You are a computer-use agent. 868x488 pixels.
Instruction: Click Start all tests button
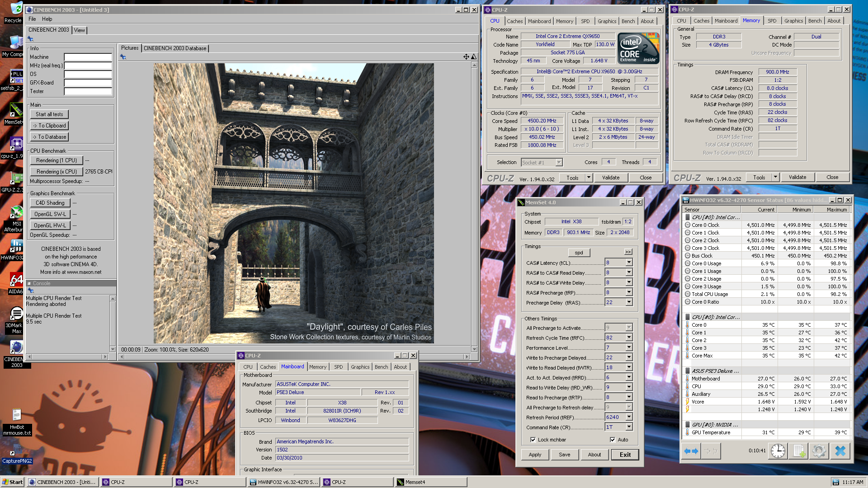point(49,114)
